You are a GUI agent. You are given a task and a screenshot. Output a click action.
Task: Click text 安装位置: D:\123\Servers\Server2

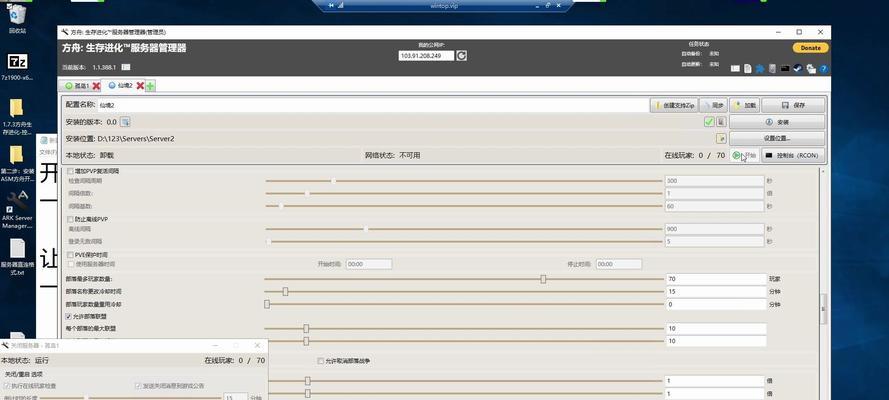pos(120,138)
